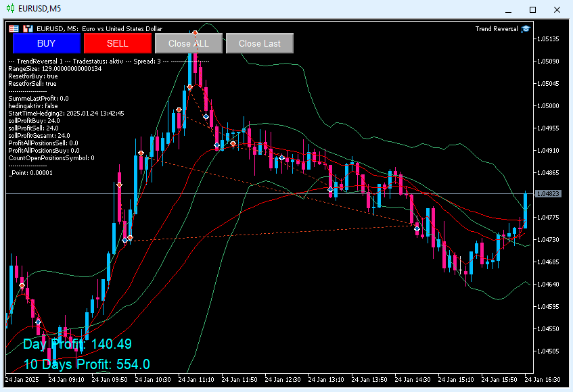Click the '24 Jan 11:10' time scale label

196,380
